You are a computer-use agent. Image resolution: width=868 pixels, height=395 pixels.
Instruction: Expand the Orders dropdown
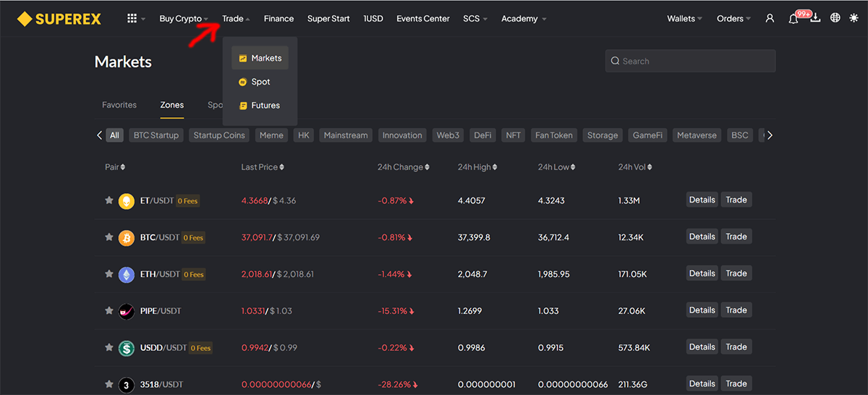click(733, 19)
